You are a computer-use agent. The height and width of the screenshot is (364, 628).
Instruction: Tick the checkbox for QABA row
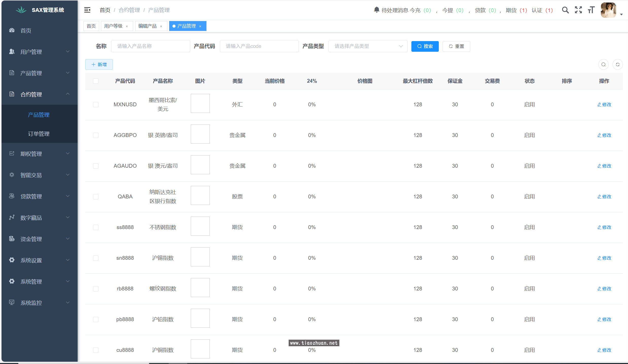coord(96,197)
